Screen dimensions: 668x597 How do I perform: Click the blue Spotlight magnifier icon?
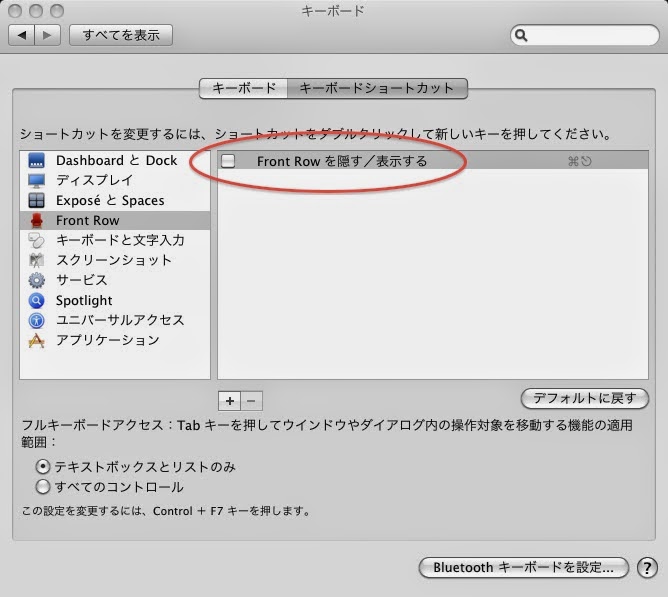pyautogui.click(x=37, y=300)
